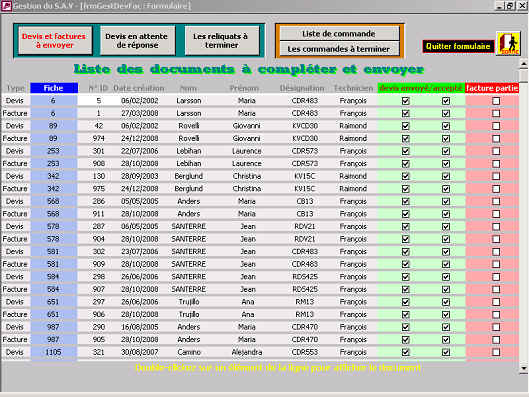529x397 pixels.
Task: Click fiche number 1105 in the blue column
Action: click(x=53, y=352)
